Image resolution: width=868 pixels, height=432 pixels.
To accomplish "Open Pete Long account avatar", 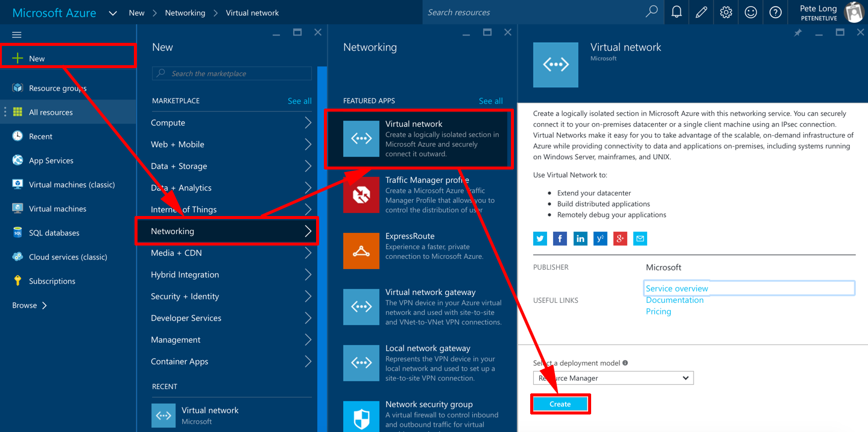I will pos(854,13).
